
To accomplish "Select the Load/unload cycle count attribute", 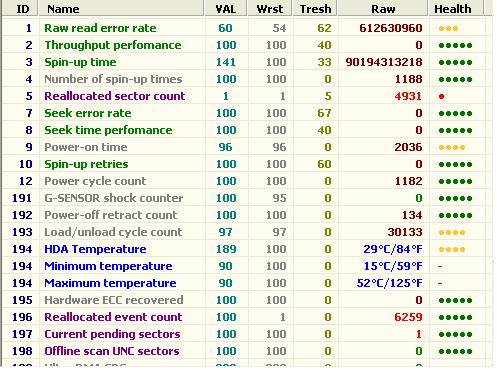I will (113, 232).
